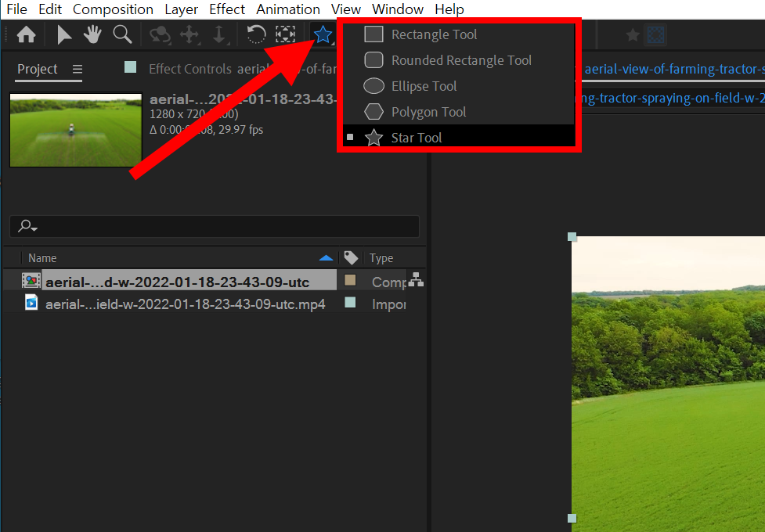This screenshot has width=765, height=532.
Task: Open the Effect menu
Action: [x=227, y=9]
